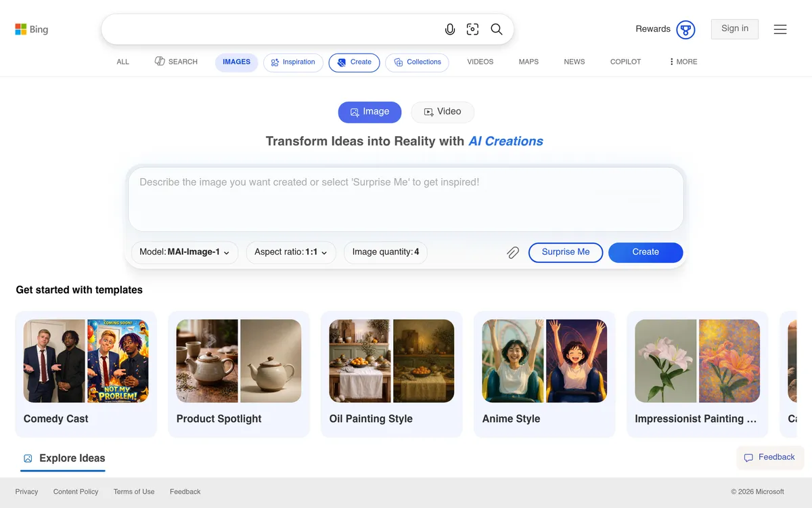Click the paperclip attach icon

point(513,253)
